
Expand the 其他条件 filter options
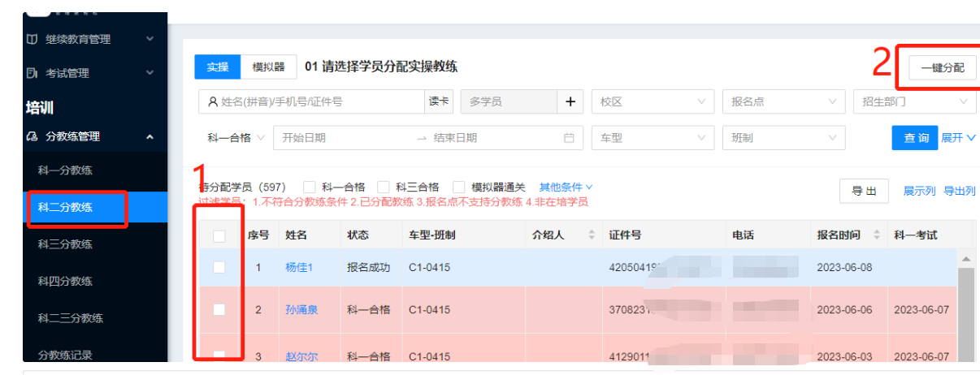tap(566, 187)
